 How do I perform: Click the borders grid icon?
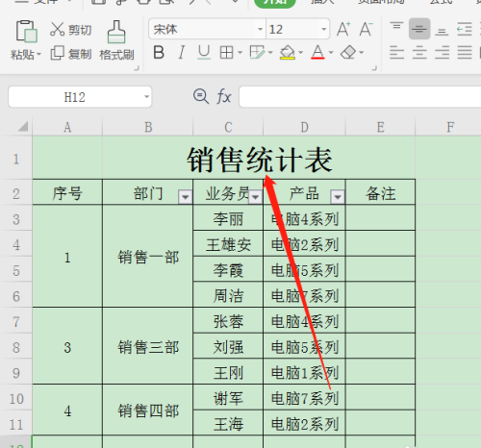point(226,52)
